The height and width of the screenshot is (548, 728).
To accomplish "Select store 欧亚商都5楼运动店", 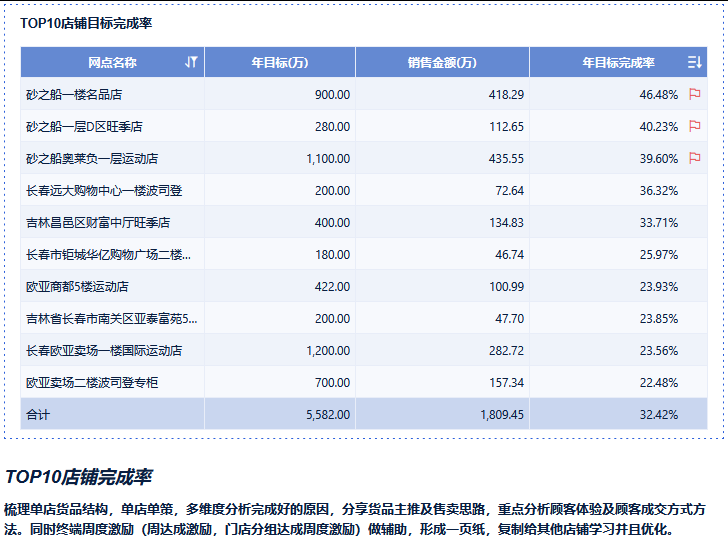I will point(77,287).
